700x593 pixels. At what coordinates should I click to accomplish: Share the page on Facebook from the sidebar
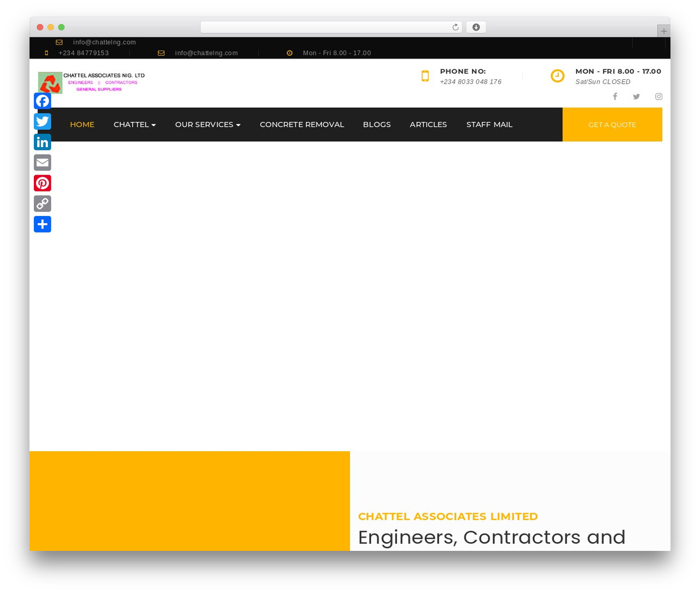[x=43, y=101]
